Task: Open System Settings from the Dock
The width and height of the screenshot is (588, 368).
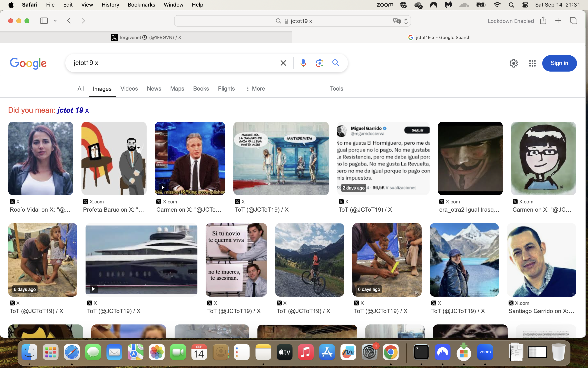Action: point(369,352)
